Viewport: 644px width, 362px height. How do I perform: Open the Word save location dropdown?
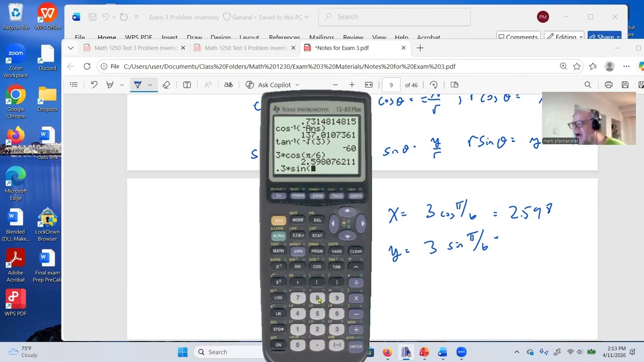coord(306,17)
